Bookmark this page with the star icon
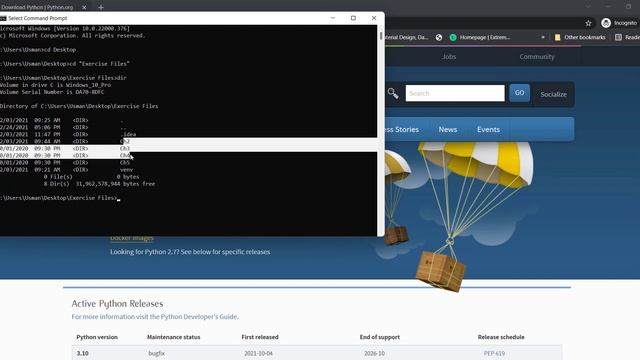 pyautogui.click(x=588, y=23)
